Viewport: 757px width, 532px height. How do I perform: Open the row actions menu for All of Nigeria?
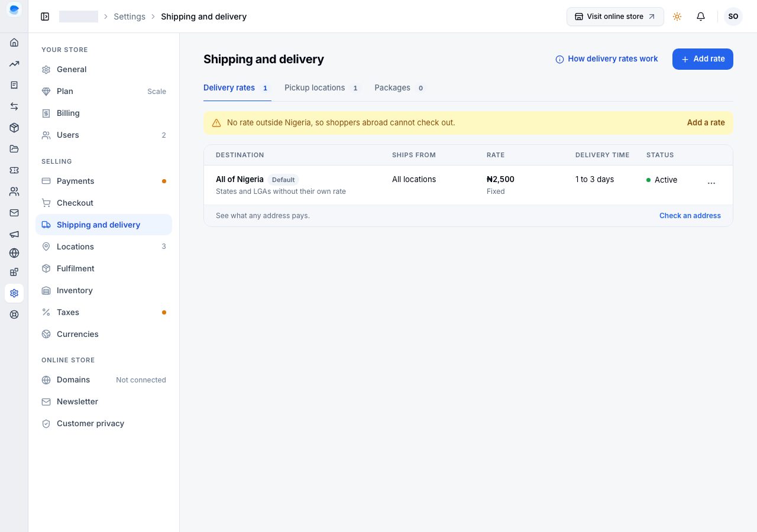(711, 183)
